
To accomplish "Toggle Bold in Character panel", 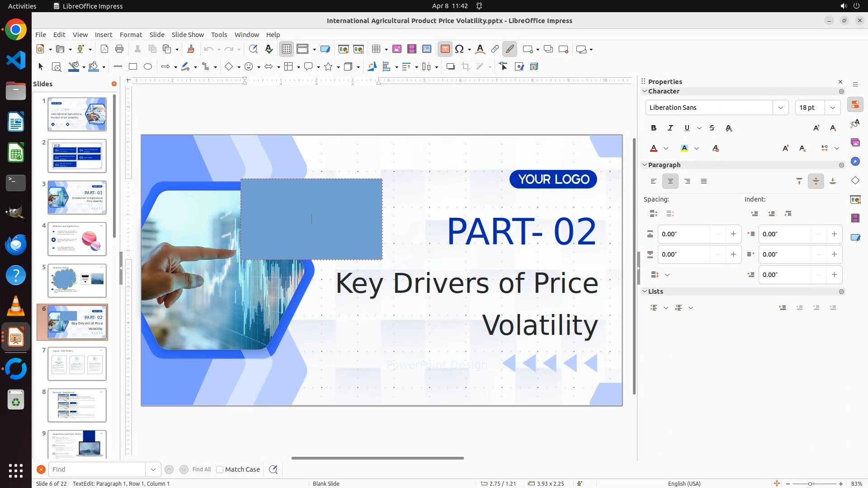I will pyautogui.click(x=654, y=128).
